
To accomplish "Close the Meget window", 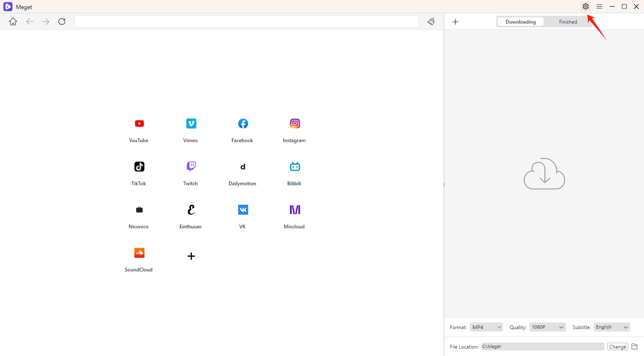I will [636, 7].
